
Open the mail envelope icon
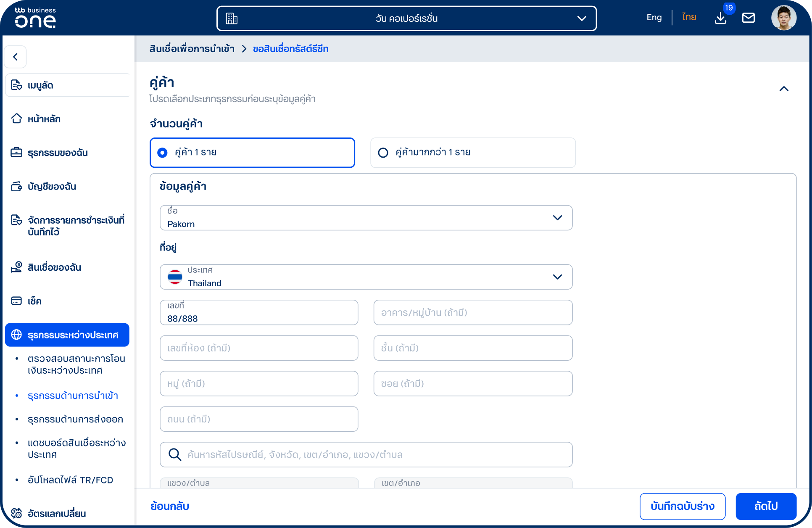coord(749,18)
